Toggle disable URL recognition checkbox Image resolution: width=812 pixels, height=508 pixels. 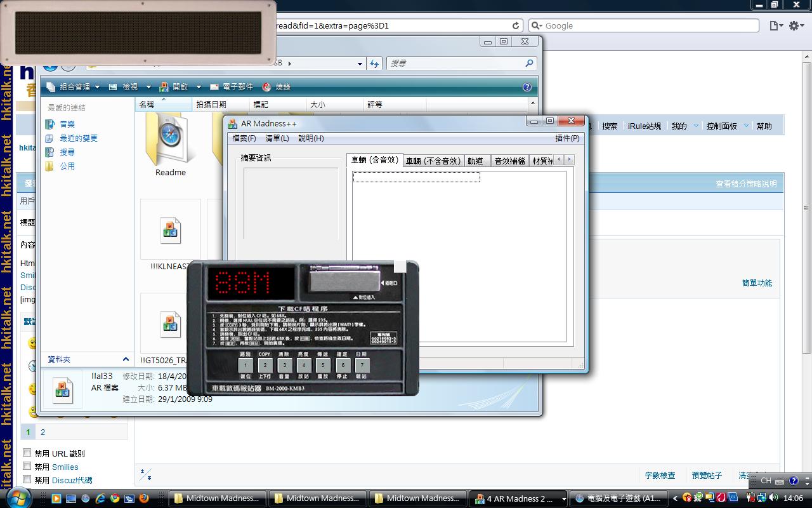click(27, 453)
